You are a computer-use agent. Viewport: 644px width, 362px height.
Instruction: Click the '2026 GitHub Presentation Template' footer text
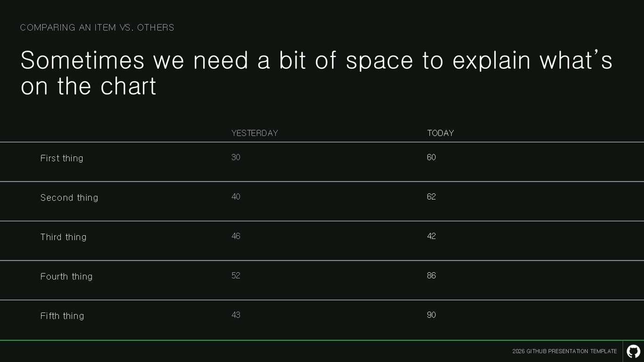(x=564, y=351)
